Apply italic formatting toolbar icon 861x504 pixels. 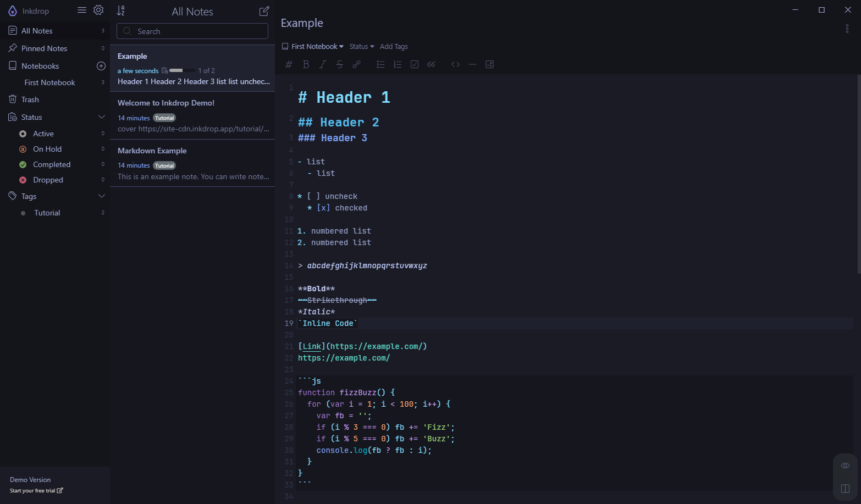(x=323, y=64)
